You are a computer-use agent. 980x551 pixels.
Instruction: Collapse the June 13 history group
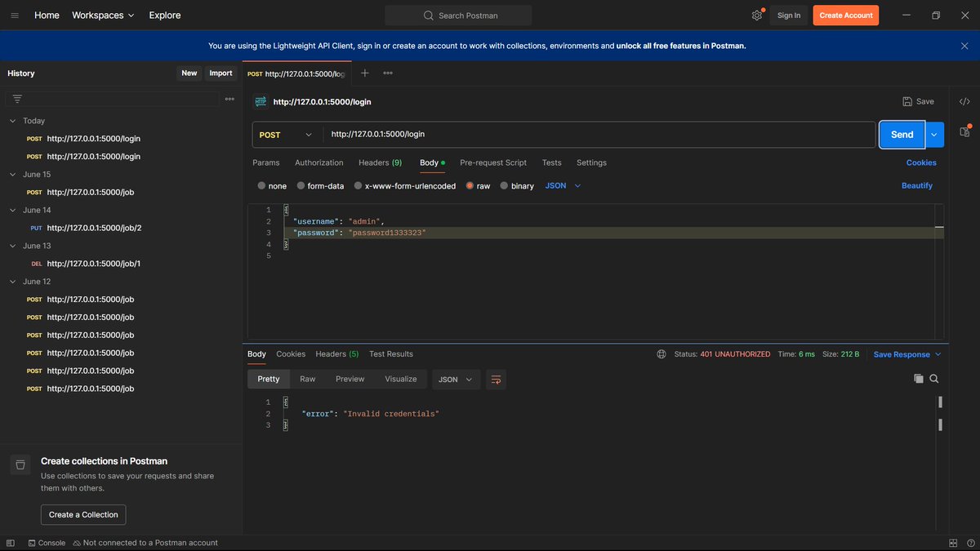[x=12, y=246]
